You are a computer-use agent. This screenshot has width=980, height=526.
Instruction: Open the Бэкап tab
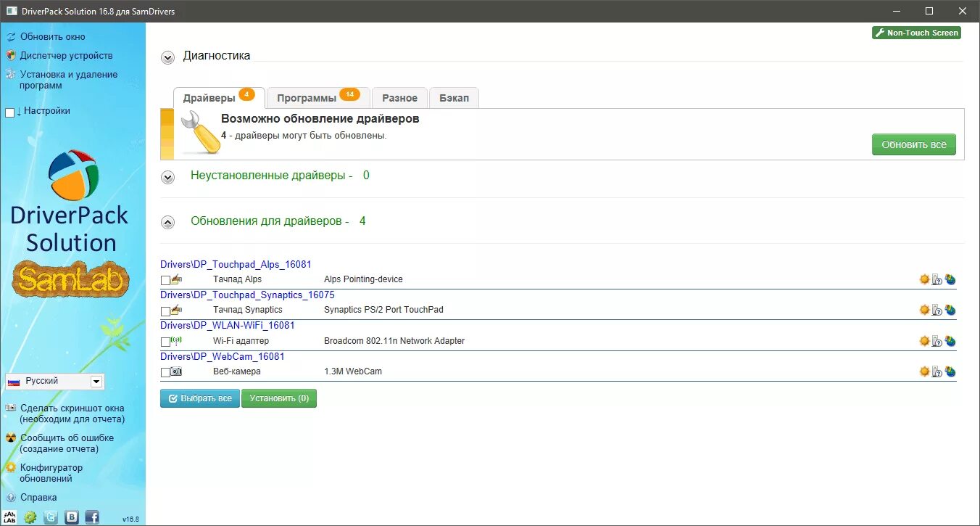pyautogui.click(x=454, y=98)
